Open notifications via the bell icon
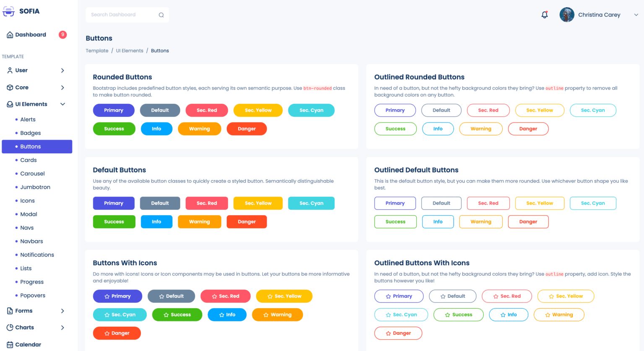This screenshot has height=351, width=644. pyautogui.click(x=544, y=14)
